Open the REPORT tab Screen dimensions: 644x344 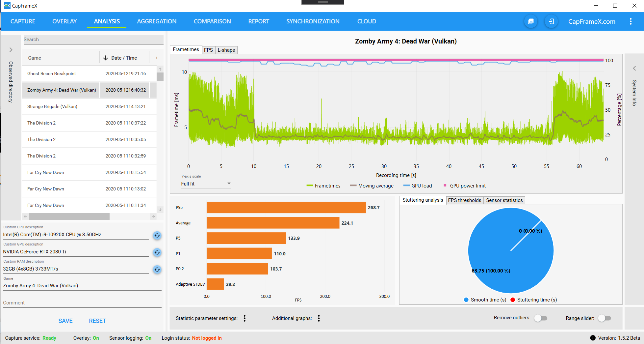click(x=259, y=21)
